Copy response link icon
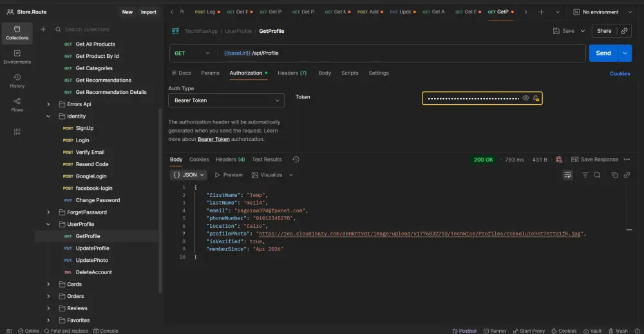The width and height of the screenshot is (644, 334). click(x=627, y=175)
